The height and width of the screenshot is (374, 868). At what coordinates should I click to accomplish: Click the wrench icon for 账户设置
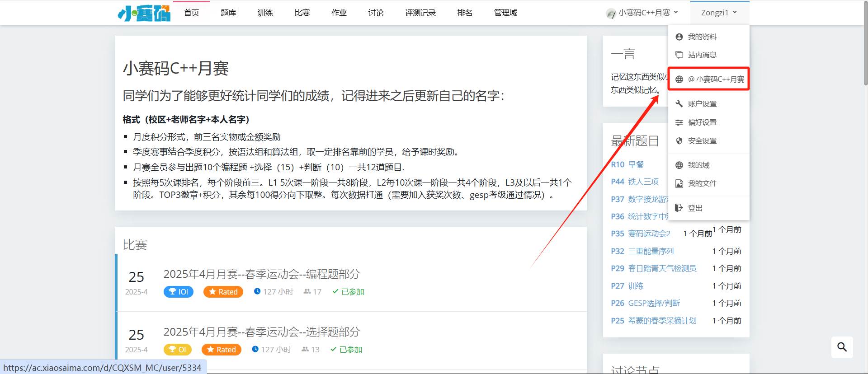click(x=679, y=103)
